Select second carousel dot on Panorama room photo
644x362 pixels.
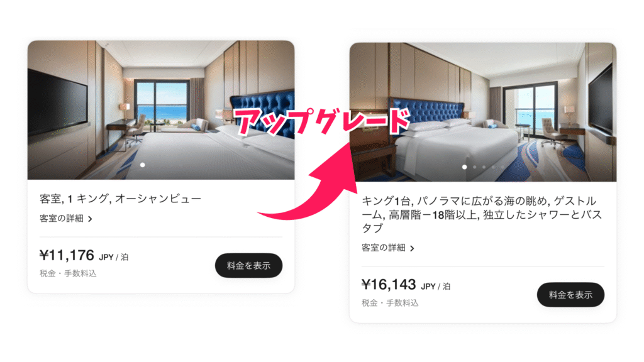coord(474,167)
